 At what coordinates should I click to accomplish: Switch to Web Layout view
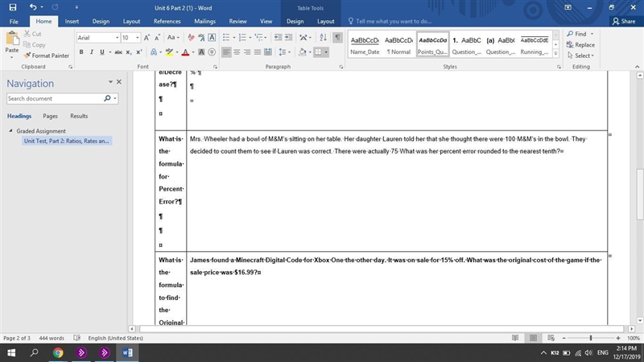click(x=551, y=338)
